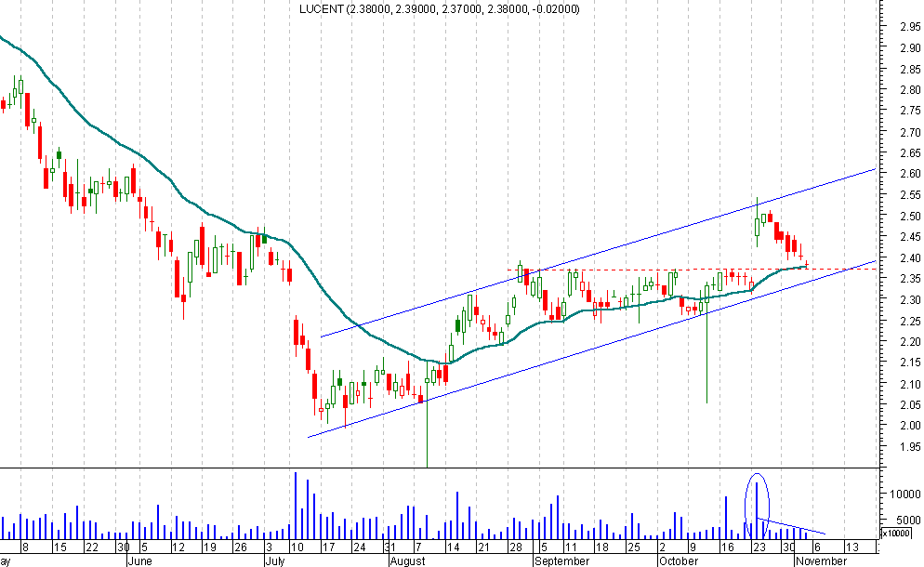This screenshot has width=924, height=567.
Task: Click date label 25 in September
Action: (633, 547)
